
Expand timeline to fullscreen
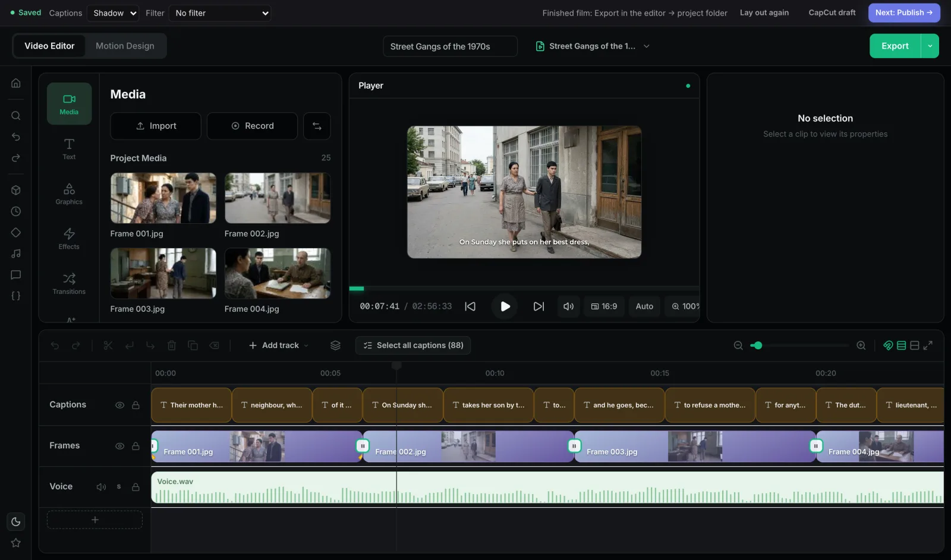928,345
